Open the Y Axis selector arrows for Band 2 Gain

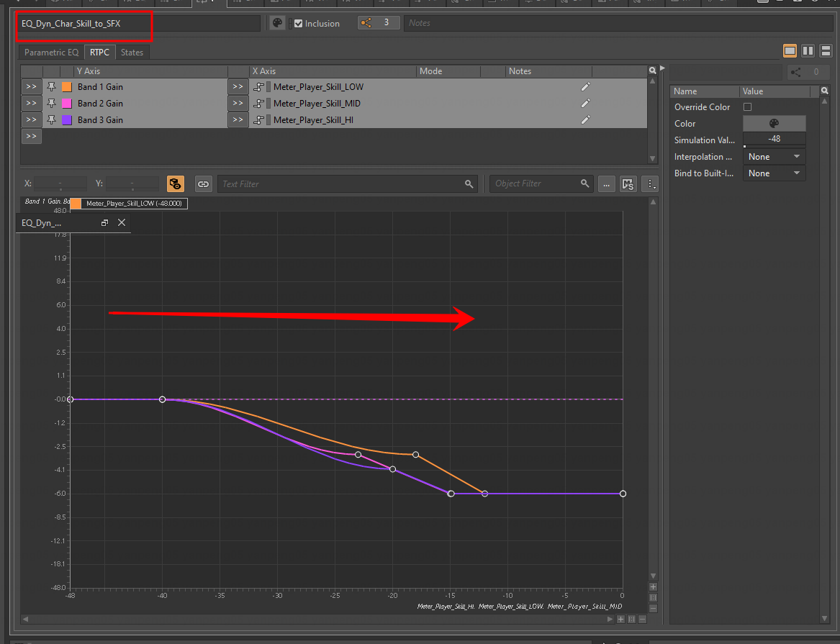(32, 104)
